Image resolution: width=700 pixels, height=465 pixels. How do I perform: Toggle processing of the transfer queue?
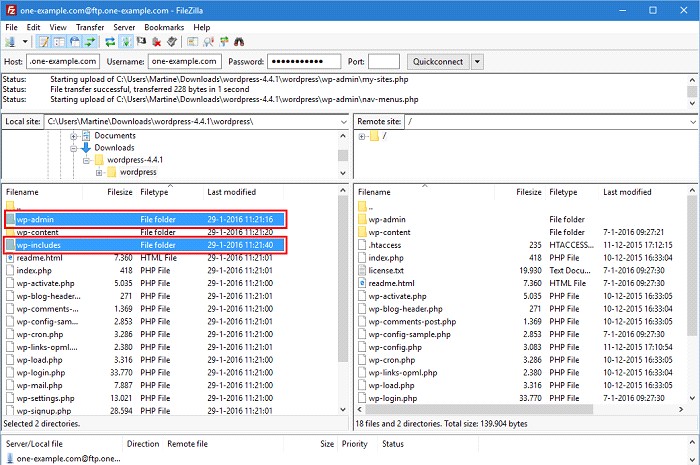126,42
